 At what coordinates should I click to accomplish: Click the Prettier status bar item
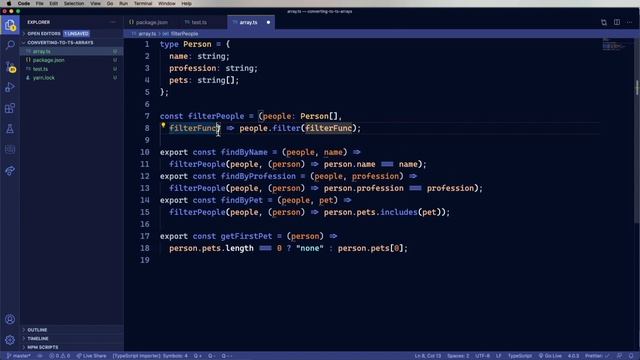tap(597, 356)
